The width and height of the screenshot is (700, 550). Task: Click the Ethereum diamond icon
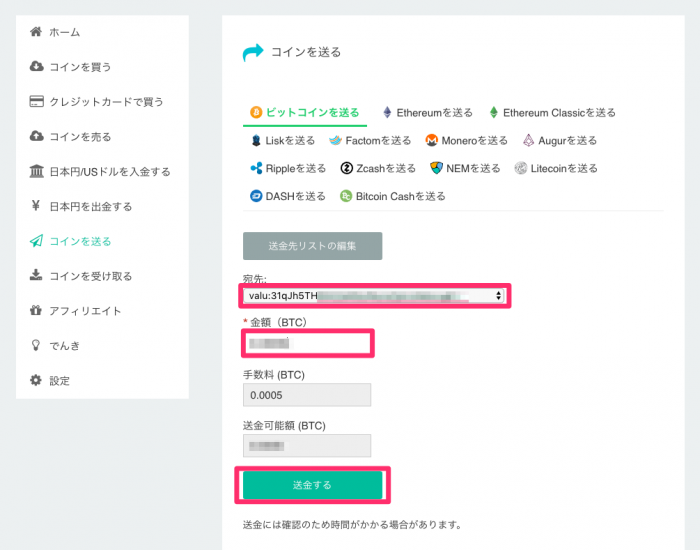pyautogui.click(x=387, y=112)
